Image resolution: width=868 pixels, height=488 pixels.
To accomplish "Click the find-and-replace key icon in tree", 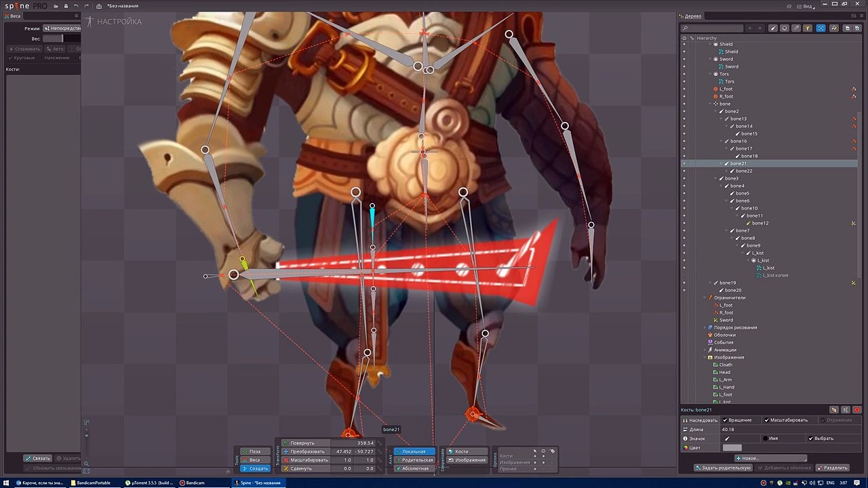I will [835, 28].
